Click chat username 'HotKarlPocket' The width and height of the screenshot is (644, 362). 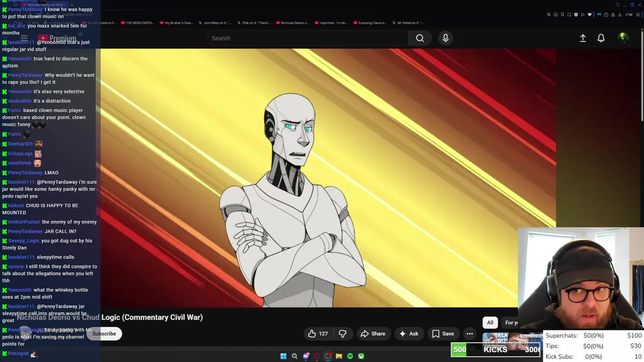point(24,222)
